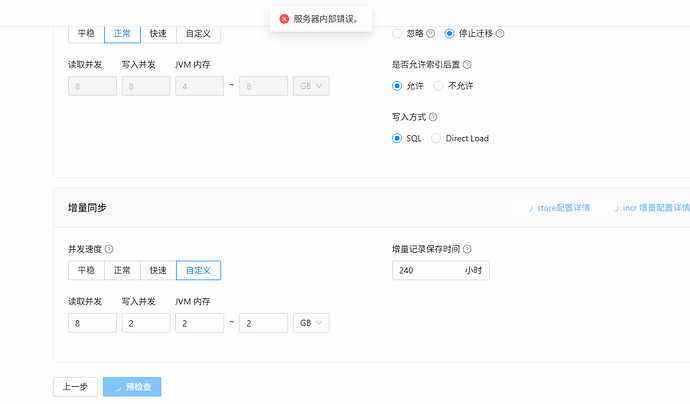Click the 预检查 button

132,387
